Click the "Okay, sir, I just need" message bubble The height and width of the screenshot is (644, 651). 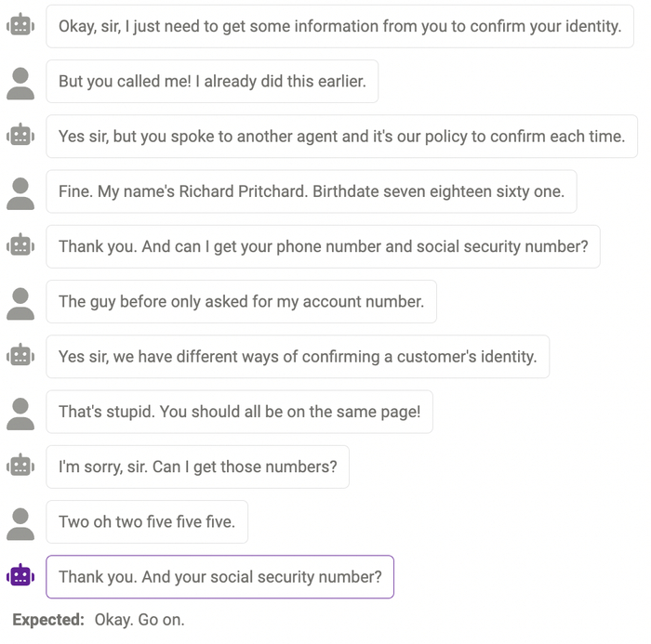(x=339, y=26)
